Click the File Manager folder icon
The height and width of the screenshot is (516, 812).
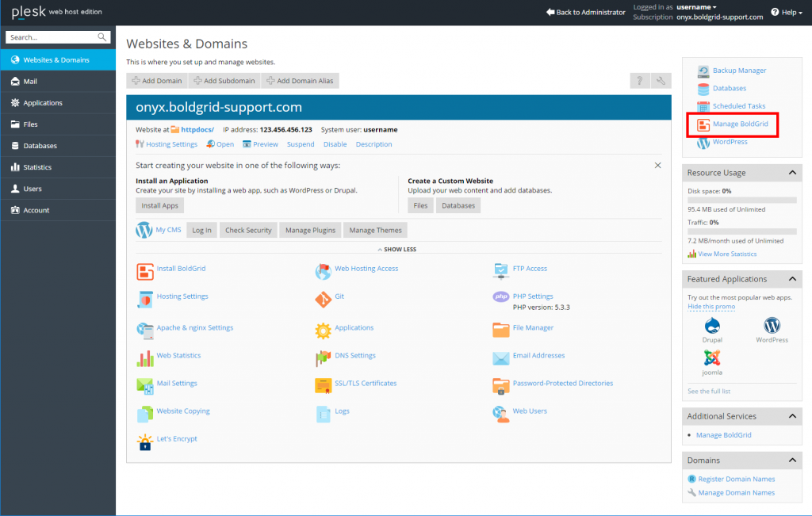click(x=501, y=331)
